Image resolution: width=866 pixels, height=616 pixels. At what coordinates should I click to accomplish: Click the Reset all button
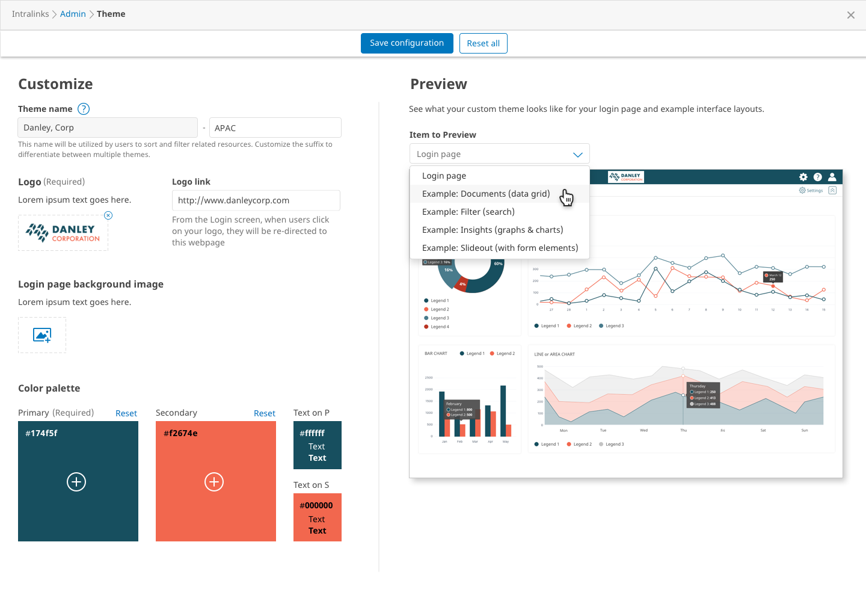tap(484, 43)
